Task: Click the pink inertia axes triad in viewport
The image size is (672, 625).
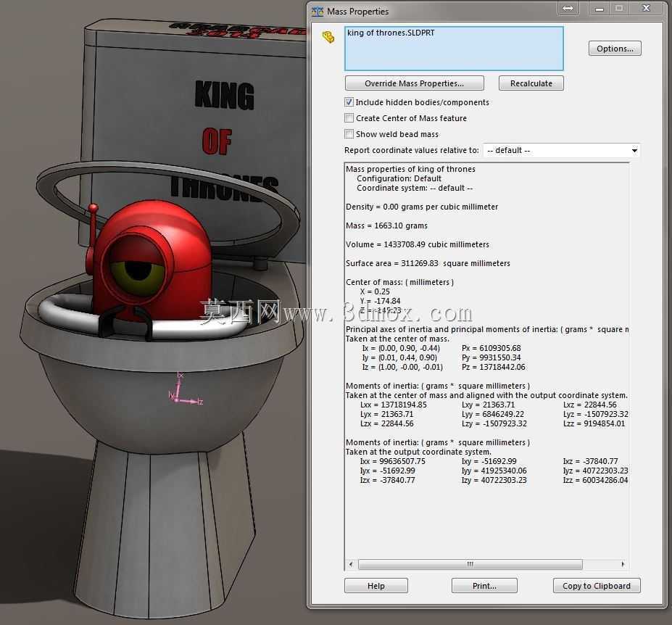Action: pos(185,389)
